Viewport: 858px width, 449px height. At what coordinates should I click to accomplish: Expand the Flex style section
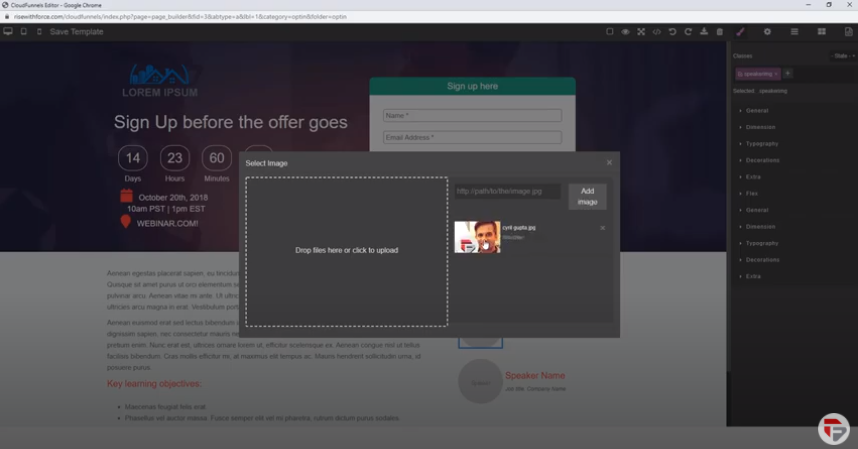click(752, 193)
